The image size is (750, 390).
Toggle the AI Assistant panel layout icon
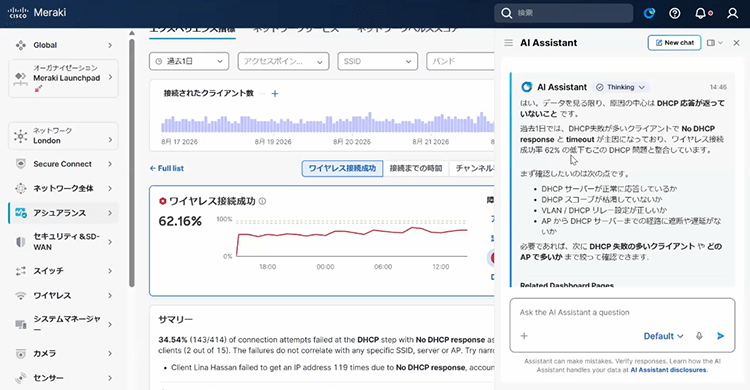click(x=711, y=43)
